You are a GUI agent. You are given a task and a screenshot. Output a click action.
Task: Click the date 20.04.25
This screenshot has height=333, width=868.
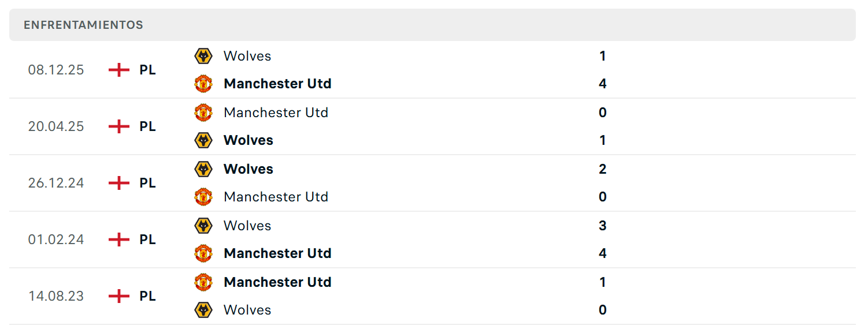pos(56,126)
